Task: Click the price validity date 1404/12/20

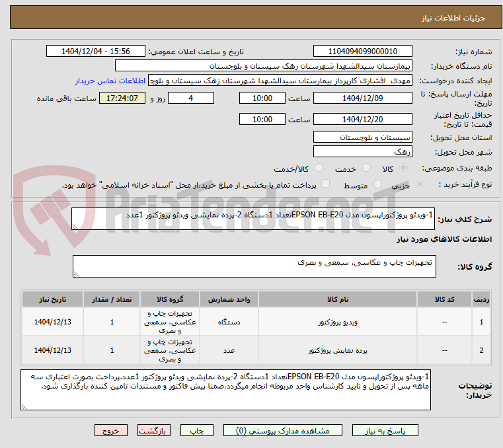Action: [x=363, y=120]
